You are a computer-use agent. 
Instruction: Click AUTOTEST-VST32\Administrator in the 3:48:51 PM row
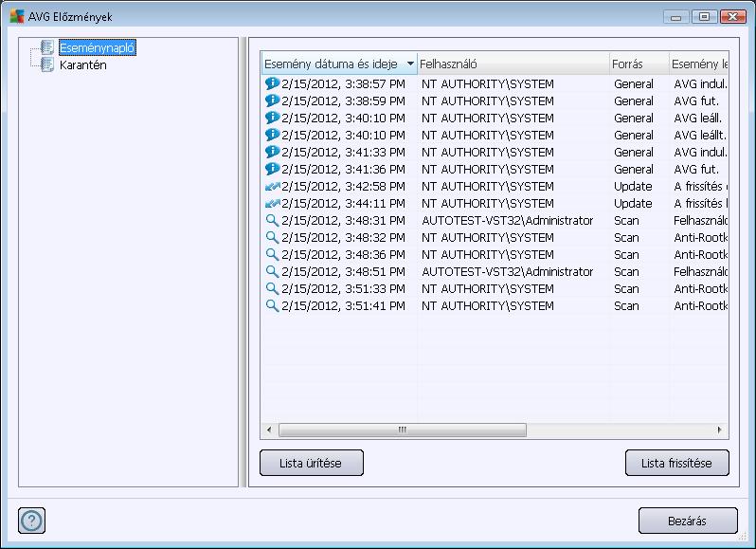[507, 271]
